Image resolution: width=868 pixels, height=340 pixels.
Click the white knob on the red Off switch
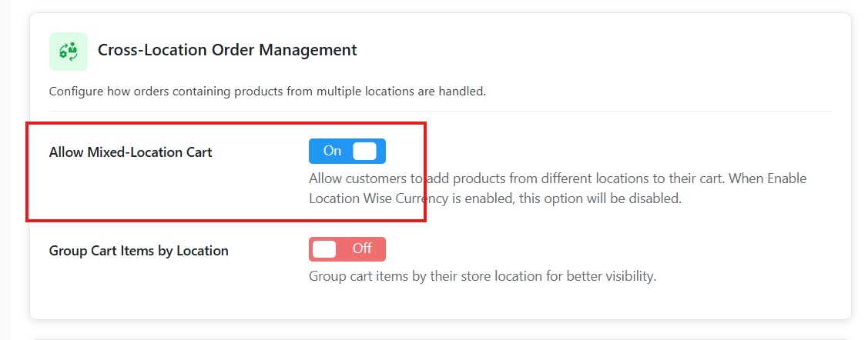pyautogui.click(x=325, y=249)
